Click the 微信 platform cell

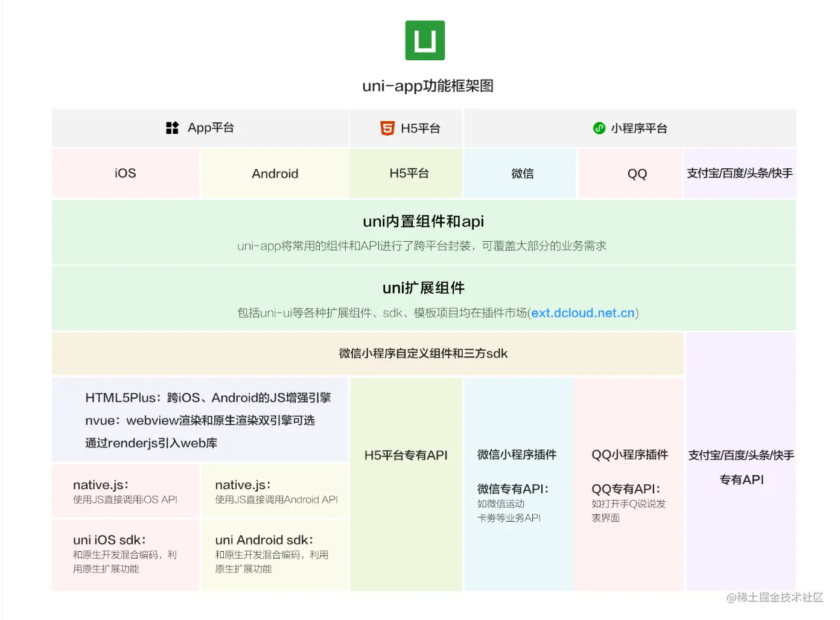[520, 173]
